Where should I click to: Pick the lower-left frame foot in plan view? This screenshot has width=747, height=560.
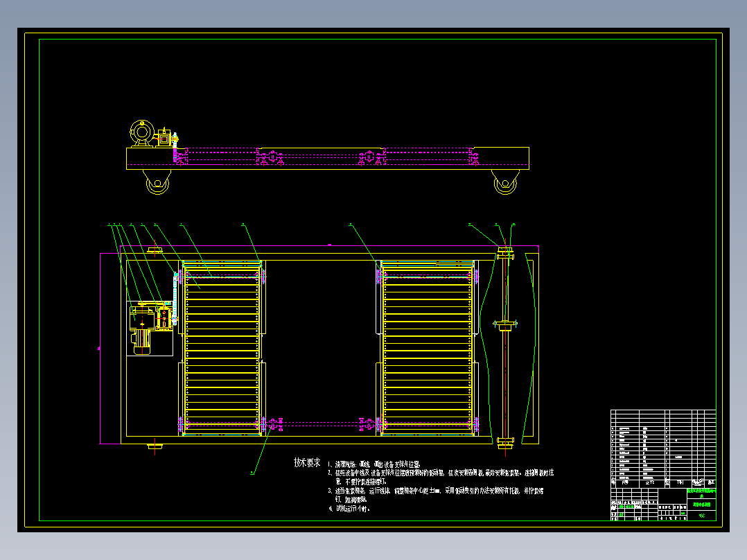[x=155, y=446]
